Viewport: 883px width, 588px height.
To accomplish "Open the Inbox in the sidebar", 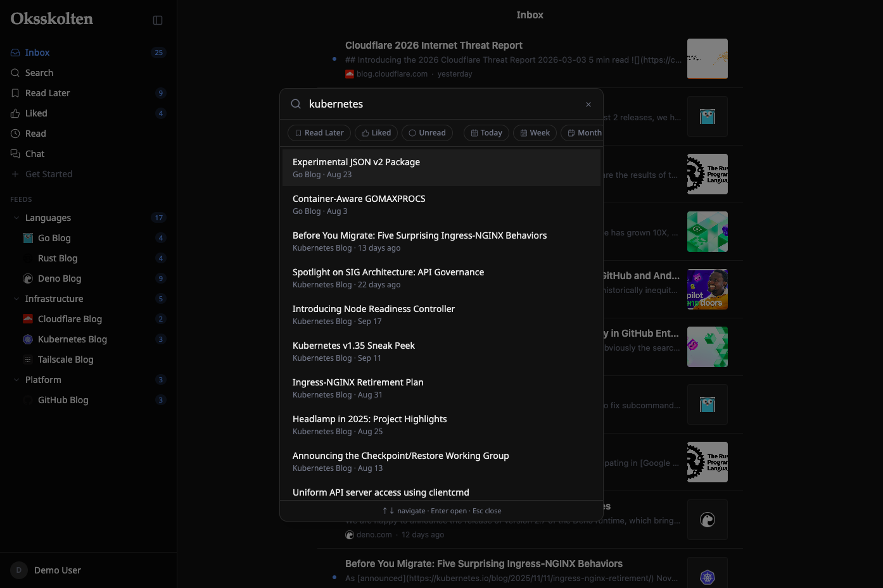I will [x=88, y=53].
